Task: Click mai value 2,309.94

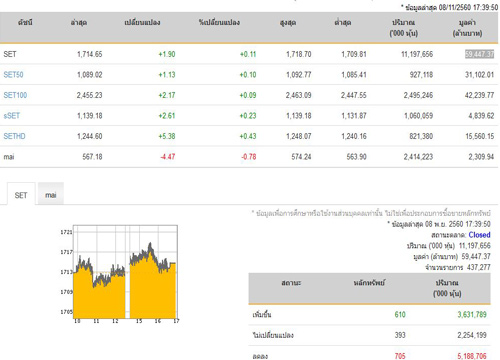Action: 481,157
